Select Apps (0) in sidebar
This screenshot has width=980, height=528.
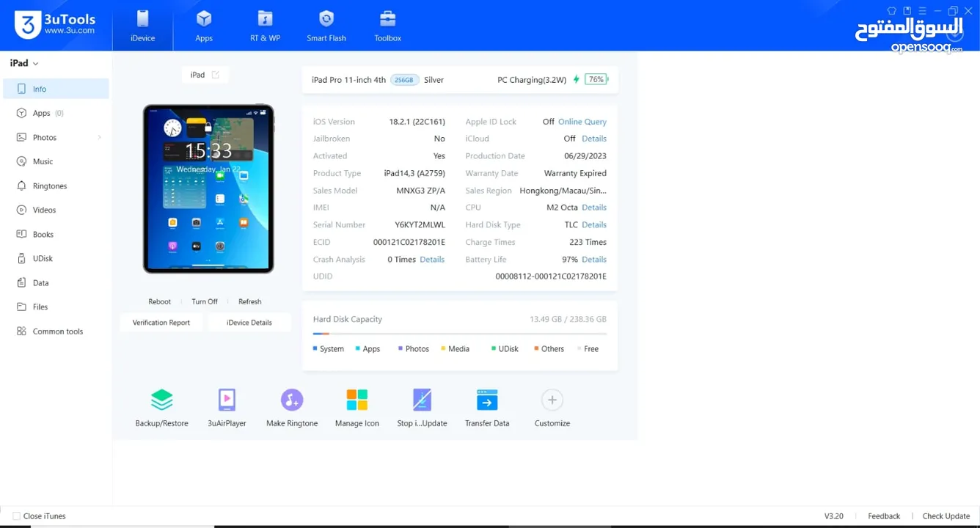coord(56,113)
